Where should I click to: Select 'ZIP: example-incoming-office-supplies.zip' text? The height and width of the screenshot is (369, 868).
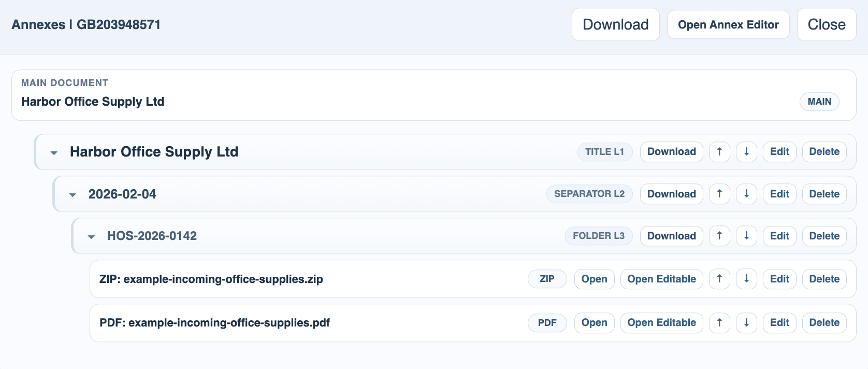pos(211,279)
